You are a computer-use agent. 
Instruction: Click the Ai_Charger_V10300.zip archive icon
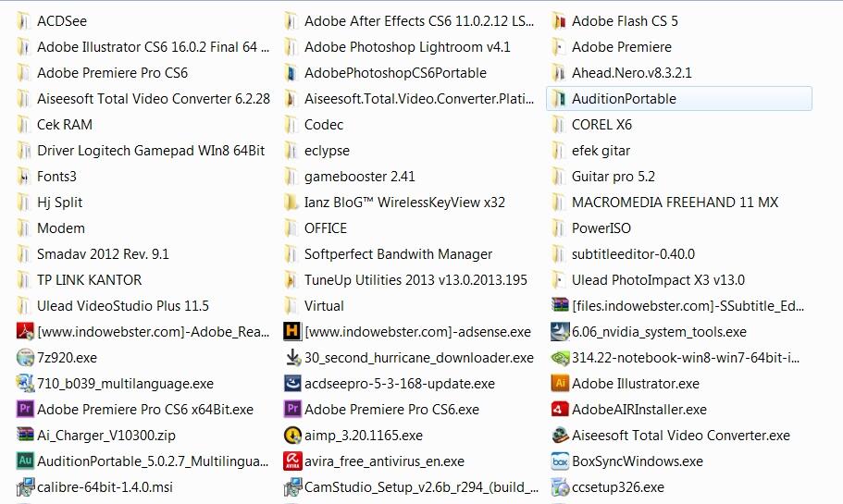[25, 435]
